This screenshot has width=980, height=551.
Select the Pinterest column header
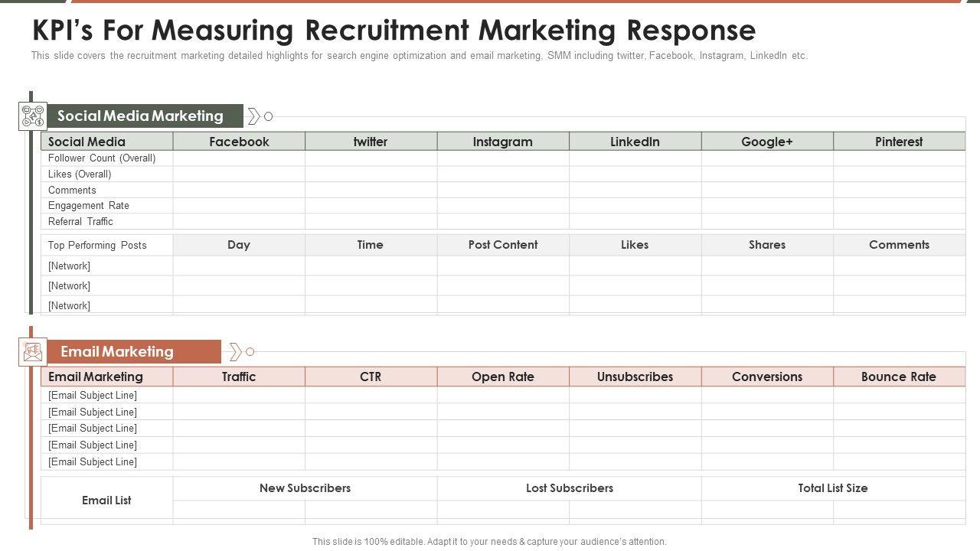(x=899, y=142)
